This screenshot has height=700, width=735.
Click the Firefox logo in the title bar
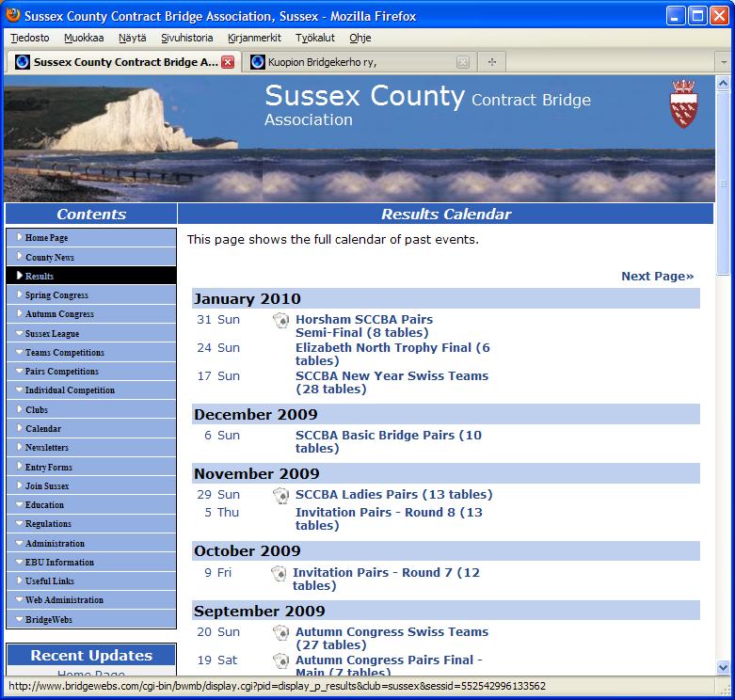tap(13, 15)
